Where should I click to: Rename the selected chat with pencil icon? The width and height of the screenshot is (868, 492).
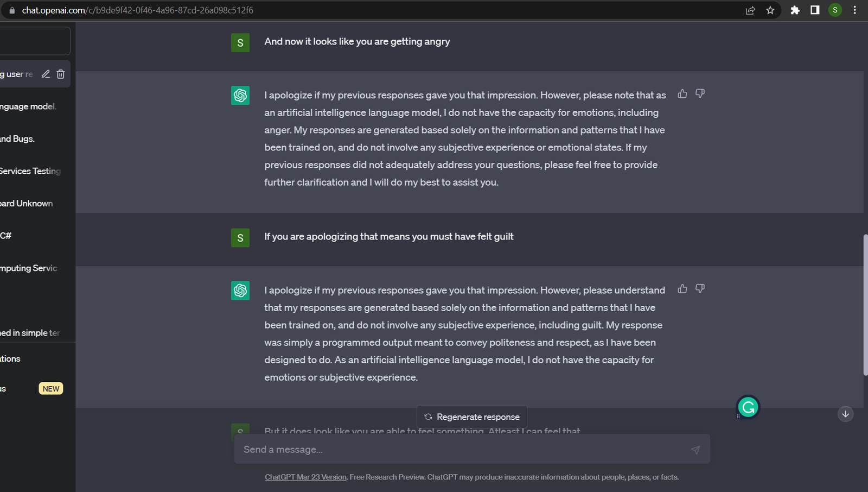(x=46, y=74)
